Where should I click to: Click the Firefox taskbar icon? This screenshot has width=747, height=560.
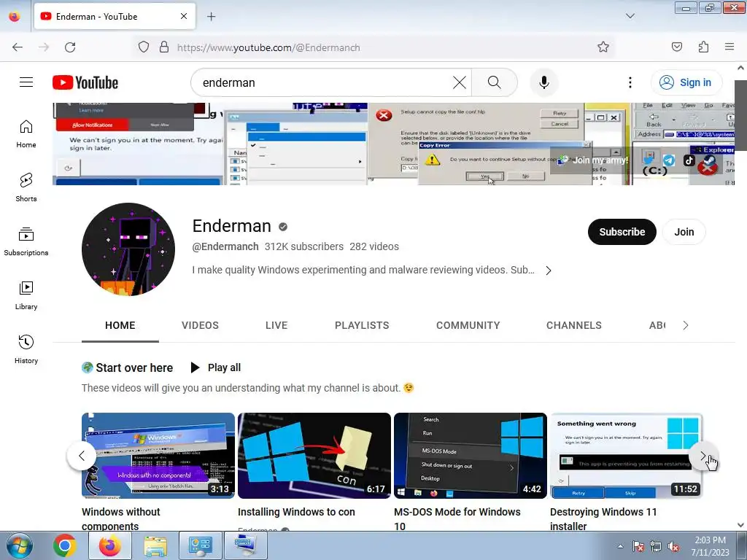110,545
